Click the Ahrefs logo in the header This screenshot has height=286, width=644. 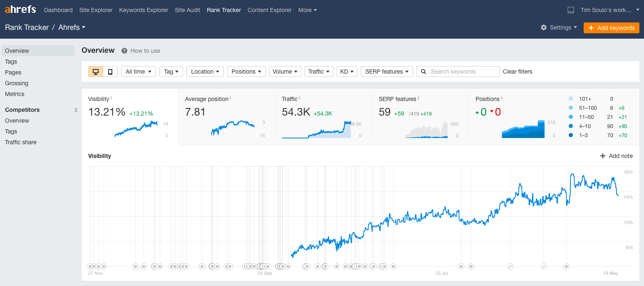tap(20, 10)
